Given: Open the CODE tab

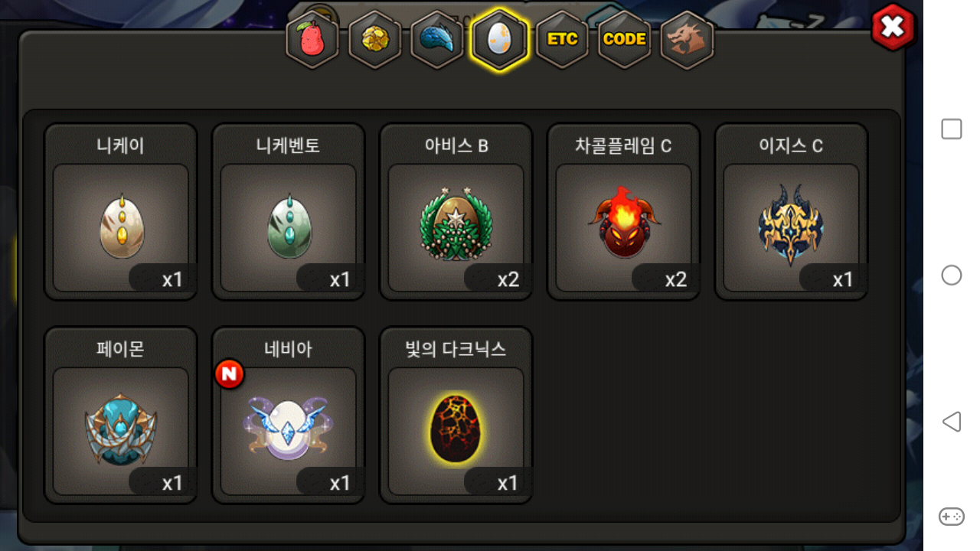Looking at the screenshot, I should [625, 39].
